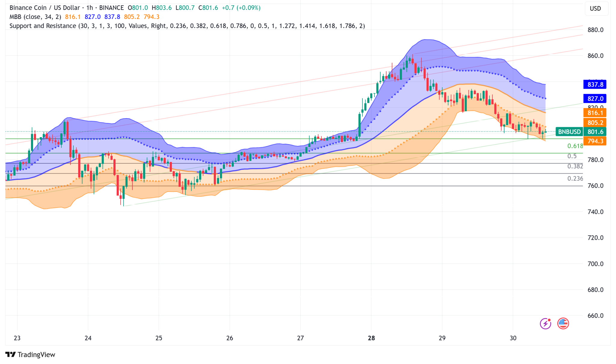The height and width of the screenshot is (364, 616).
Task: Click the 801.6 current price label
Action: (595, 132)
